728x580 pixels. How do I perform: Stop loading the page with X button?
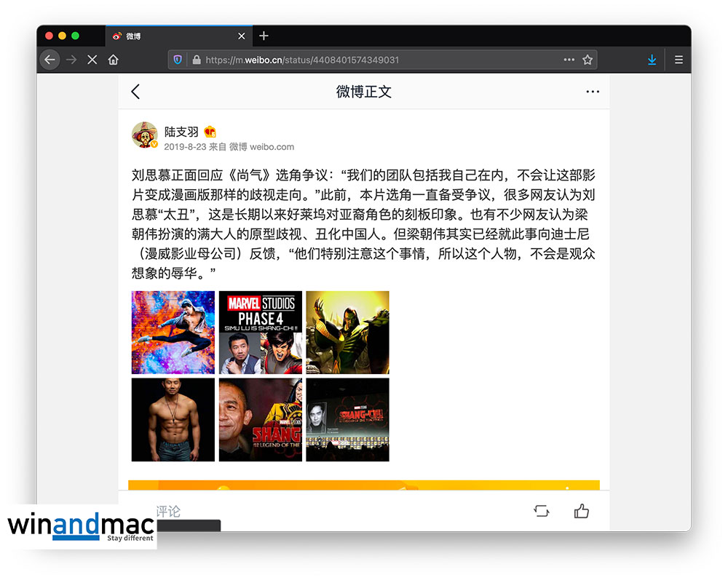(x=92, y=60)
